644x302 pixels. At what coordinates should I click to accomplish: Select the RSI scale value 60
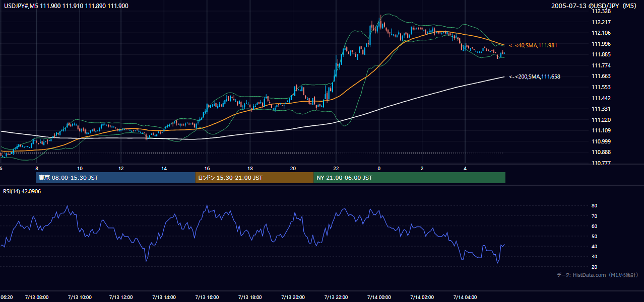(x=595, y=226)
